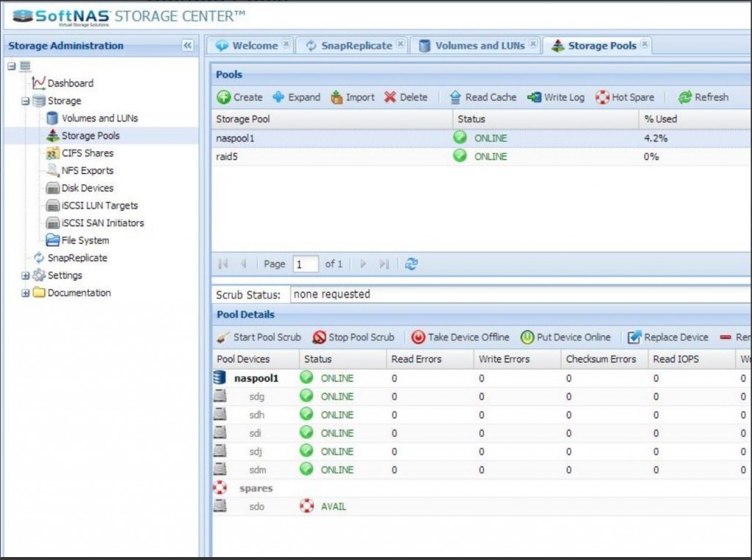Expand the Documentation tree node
This screenshot has height=560, width=752.
(26, 293)
